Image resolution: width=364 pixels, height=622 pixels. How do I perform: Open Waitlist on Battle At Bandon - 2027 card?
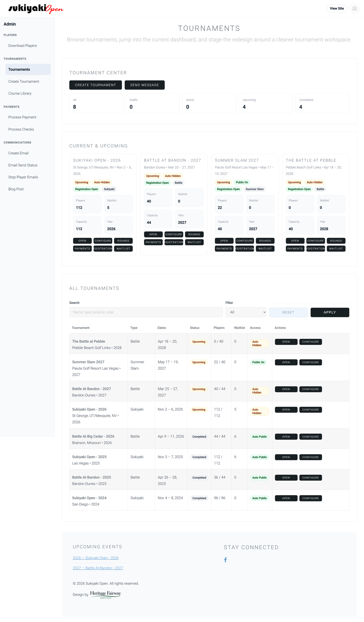[194, 242]
